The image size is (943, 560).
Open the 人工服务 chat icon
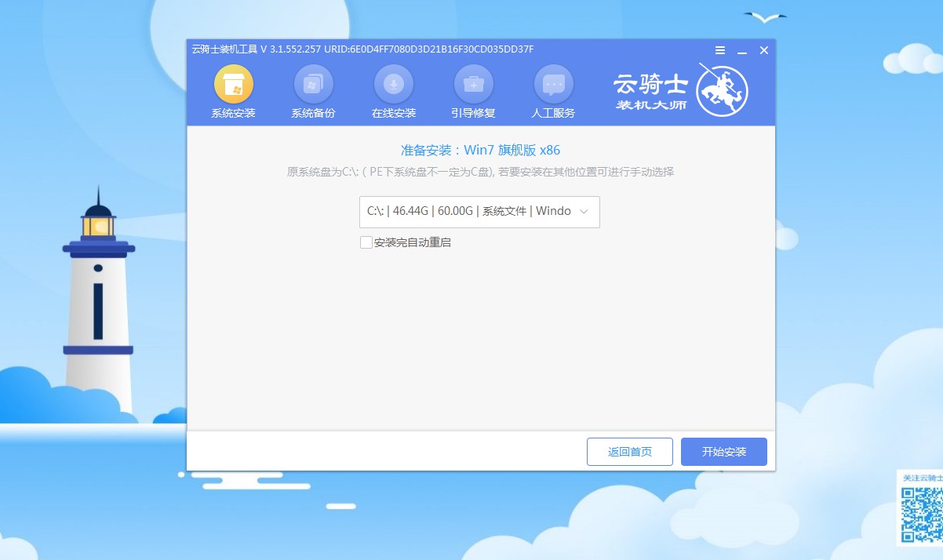(554, 84)
